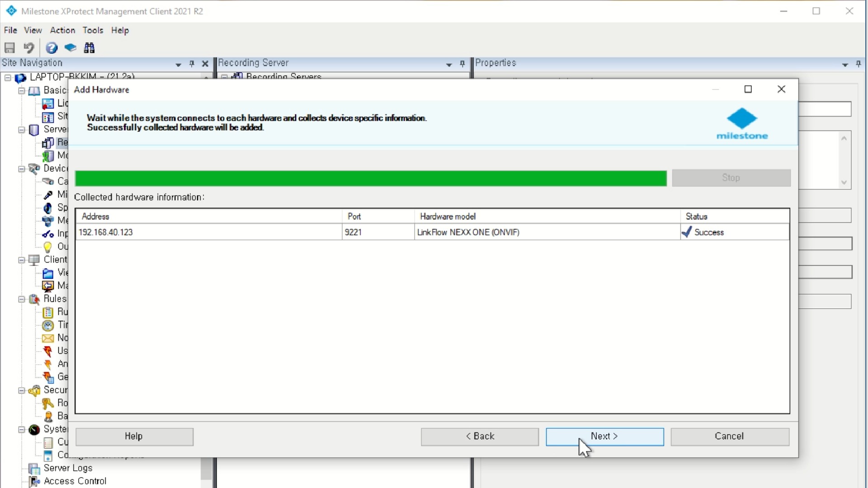Select the Basic Users tree icon
Screen dimensions: 868x488
(x=48, y=416)
